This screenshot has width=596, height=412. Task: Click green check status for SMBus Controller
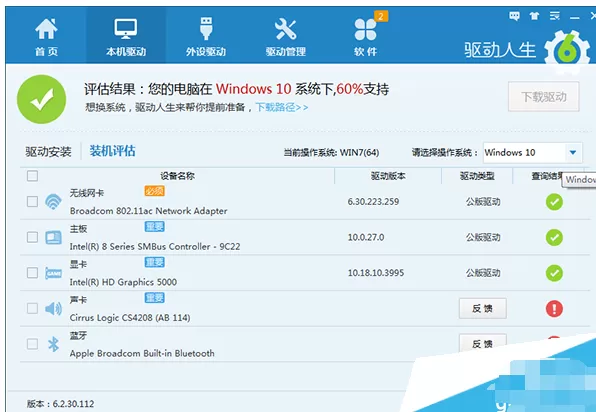(x=554, y=238)
